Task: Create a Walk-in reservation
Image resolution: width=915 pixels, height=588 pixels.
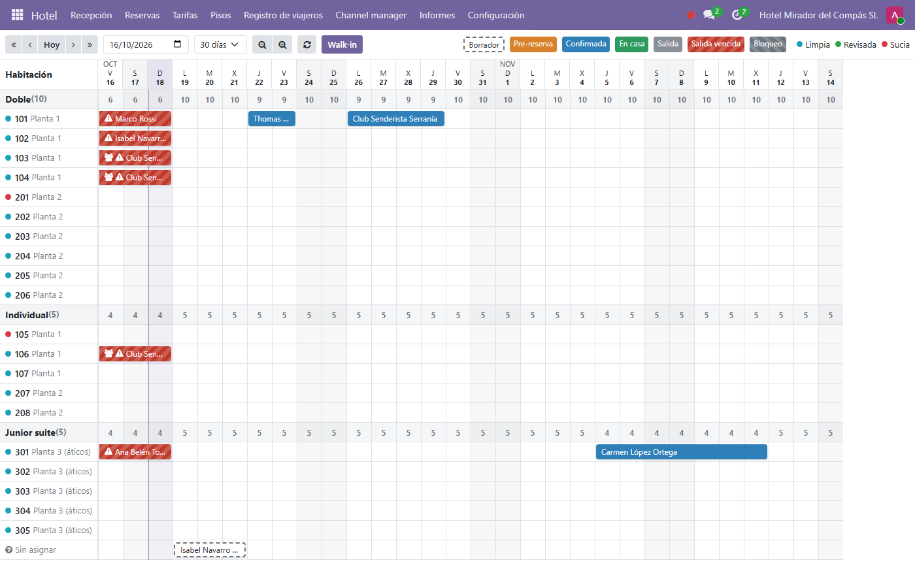Action: pos(342,44)
